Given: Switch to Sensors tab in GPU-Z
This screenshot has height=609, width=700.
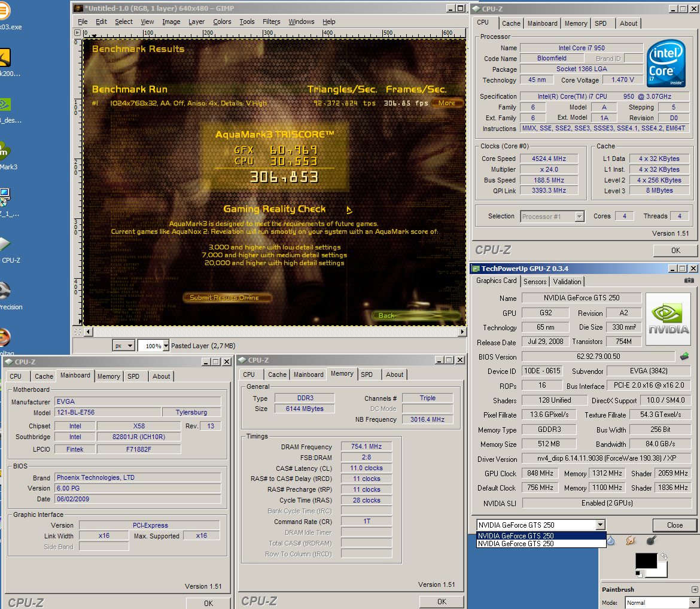Looking at the screenshot, I should (535, 281).
